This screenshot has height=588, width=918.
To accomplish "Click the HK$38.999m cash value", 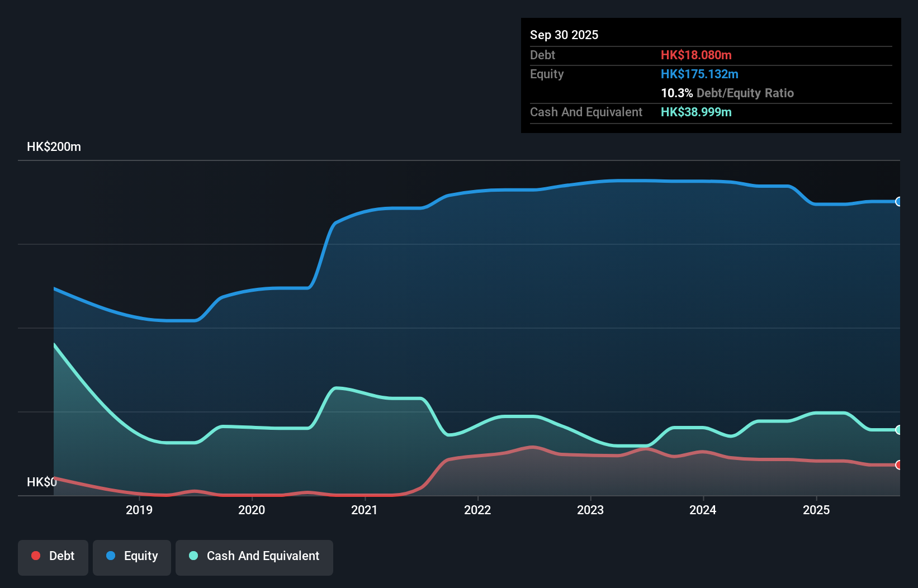I will tap(696, 112).
